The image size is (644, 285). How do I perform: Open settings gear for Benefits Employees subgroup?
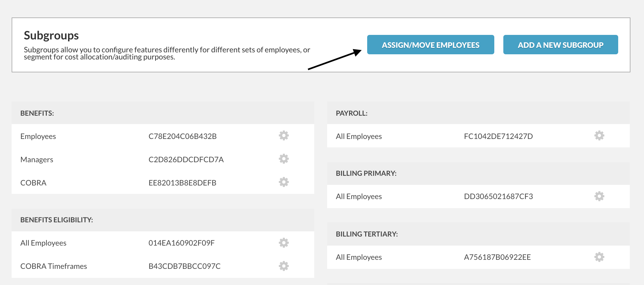284,136
